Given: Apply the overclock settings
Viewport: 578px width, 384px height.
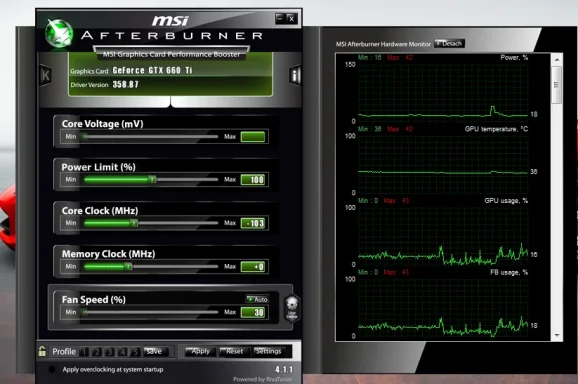Looking at the screenshot, I should (200, 352).
